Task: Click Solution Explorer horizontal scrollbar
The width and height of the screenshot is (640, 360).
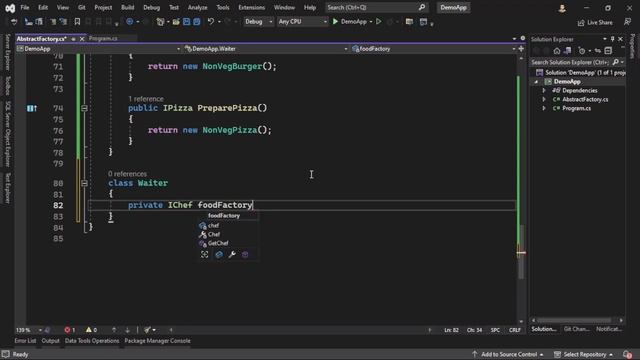Action: click(574, 320)
